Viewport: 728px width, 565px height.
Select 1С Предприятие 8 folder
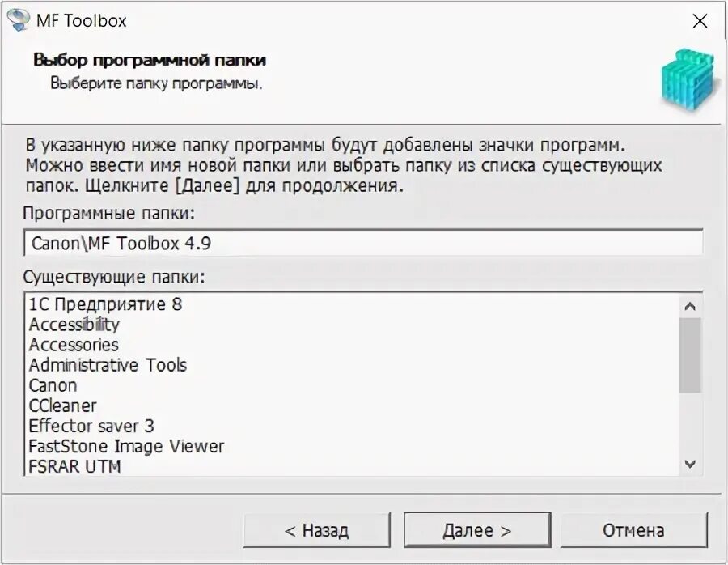tap(105, 305)
